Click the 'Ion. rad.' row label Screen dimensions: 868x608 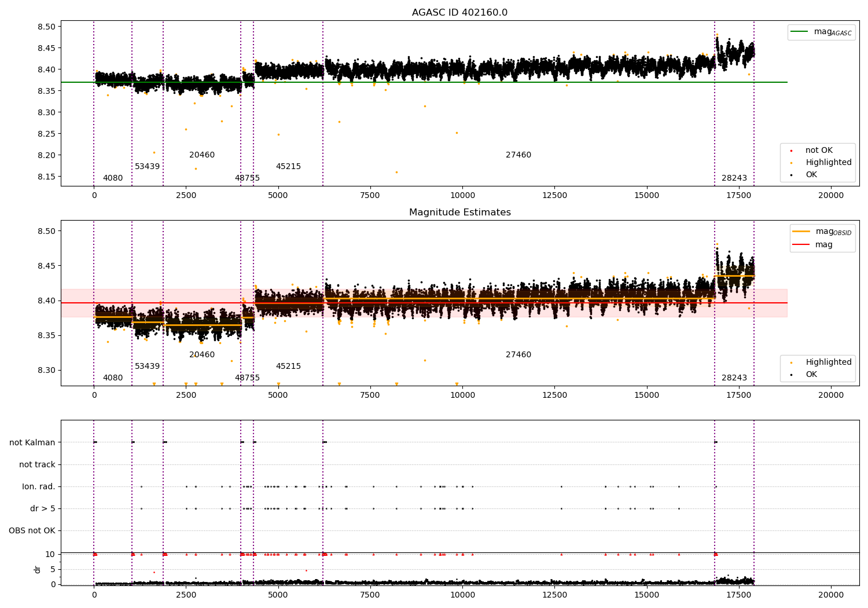(x=39, y=486)
